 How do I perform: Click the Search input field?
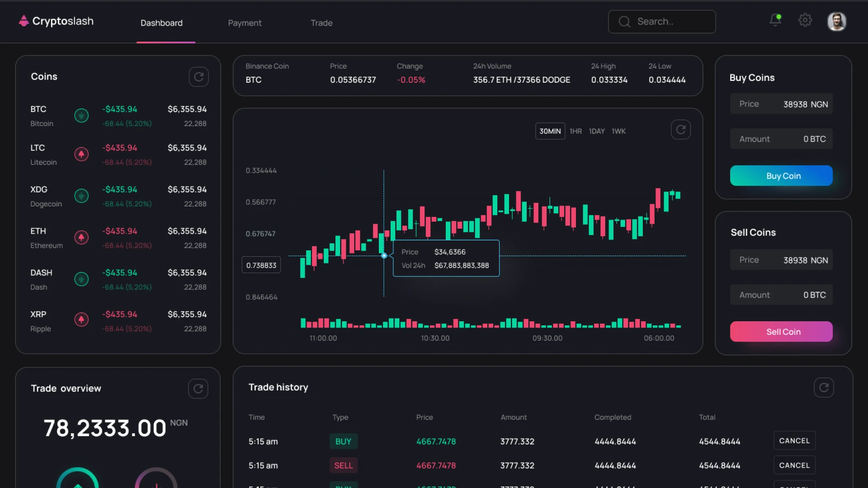click(x=662, y=21)
